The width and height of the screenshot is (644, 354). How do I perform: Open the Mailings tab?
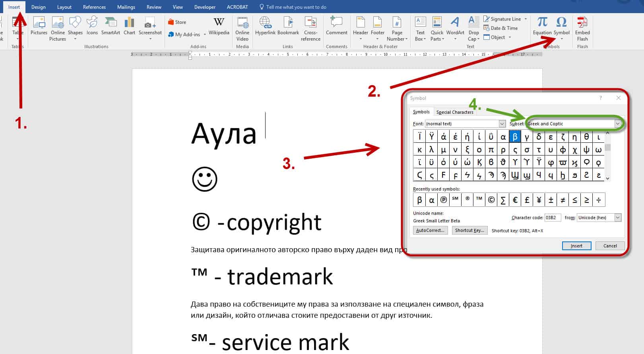pos(126,7)
